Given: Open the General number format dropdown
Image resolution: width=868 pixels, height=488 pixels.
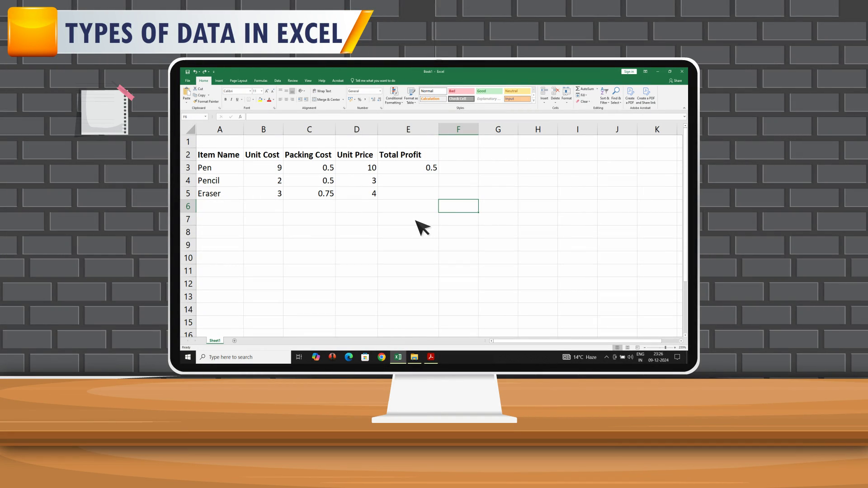Looking at the screenshot, I should [x=380, y=91].
